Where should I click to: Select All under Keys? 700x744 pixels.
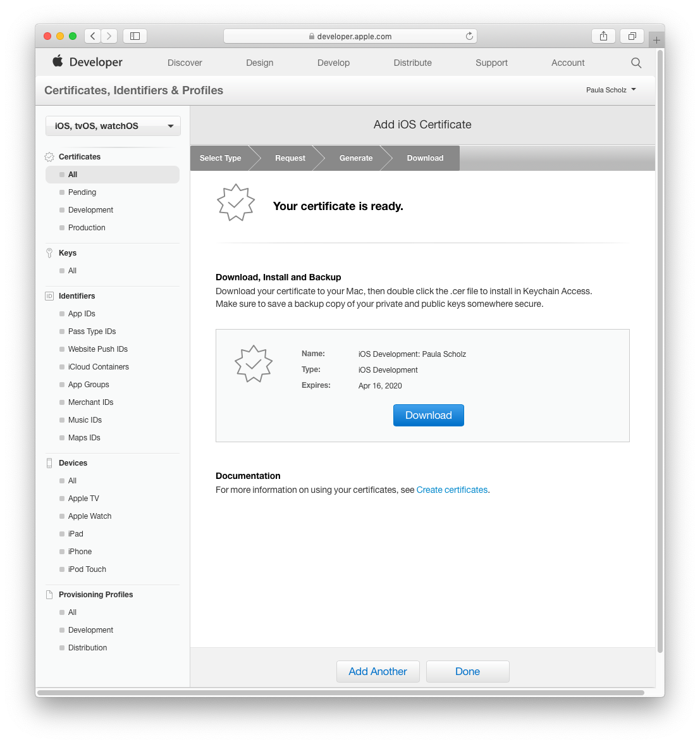(x=72, y=271)
